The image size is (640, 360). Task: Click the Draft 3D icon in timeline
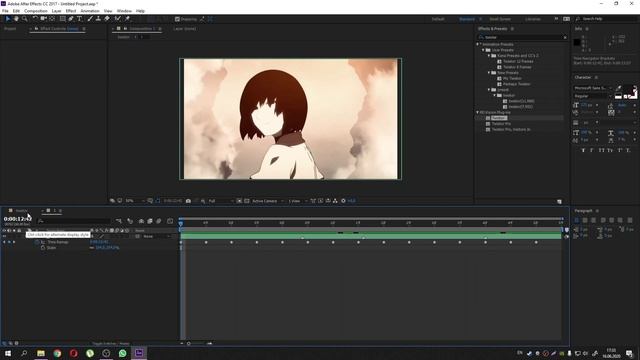pos(130,221)
